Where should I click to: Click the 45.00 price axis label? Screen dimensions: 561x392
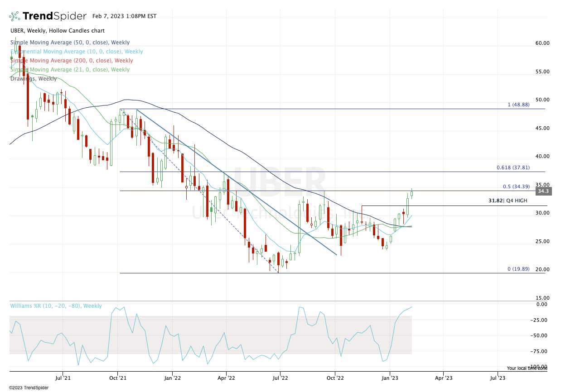pyautogui.click(x=542, y=128)
